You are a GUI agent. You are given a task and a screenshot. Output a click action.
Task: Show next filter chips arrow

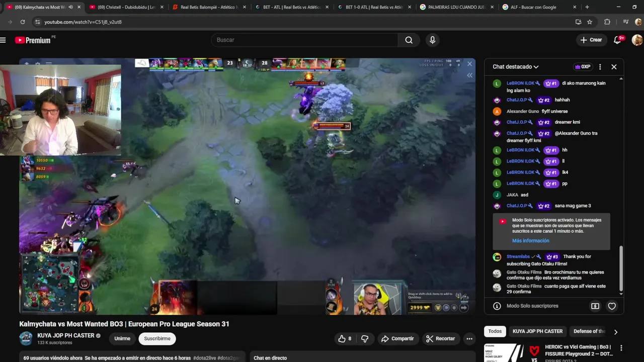point(615,332)
